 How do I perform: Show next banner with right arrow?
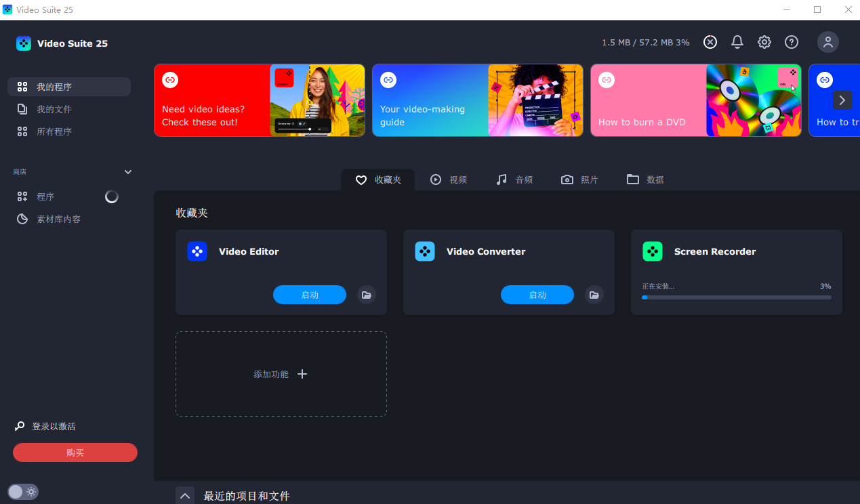click(x=842, y=100)
